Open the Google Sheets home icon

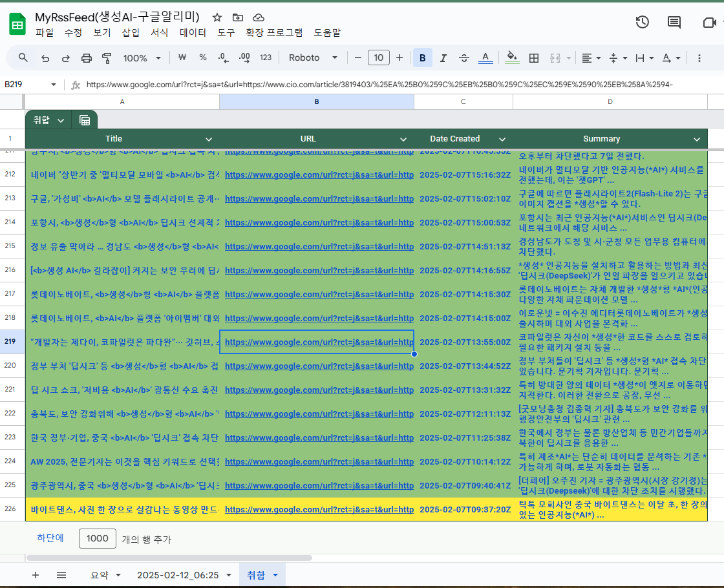[17, 24]
